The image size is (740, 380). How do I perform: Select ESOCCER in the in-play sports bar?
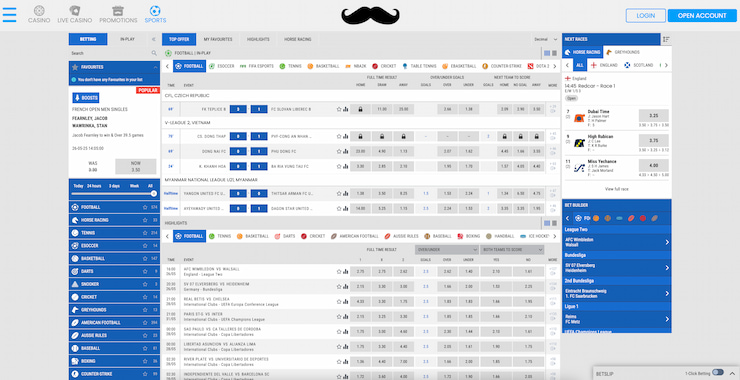coord(222,66)
